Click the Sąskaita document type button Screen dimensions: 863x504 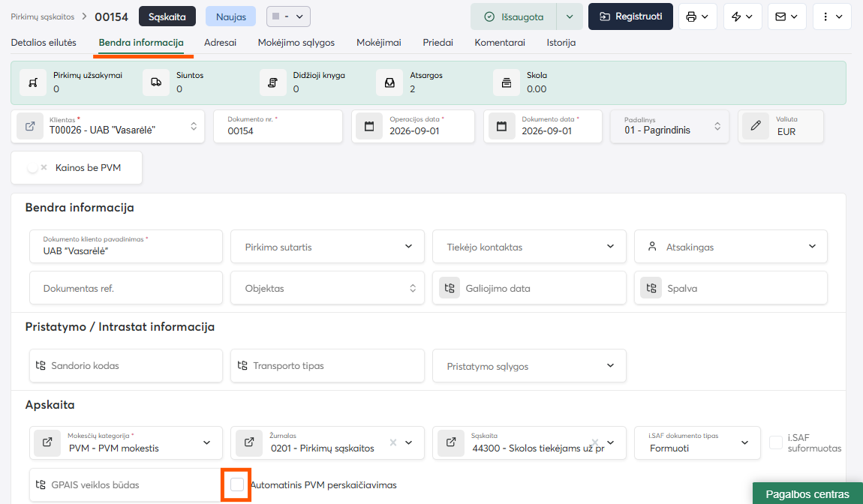[x=167, y=16]
